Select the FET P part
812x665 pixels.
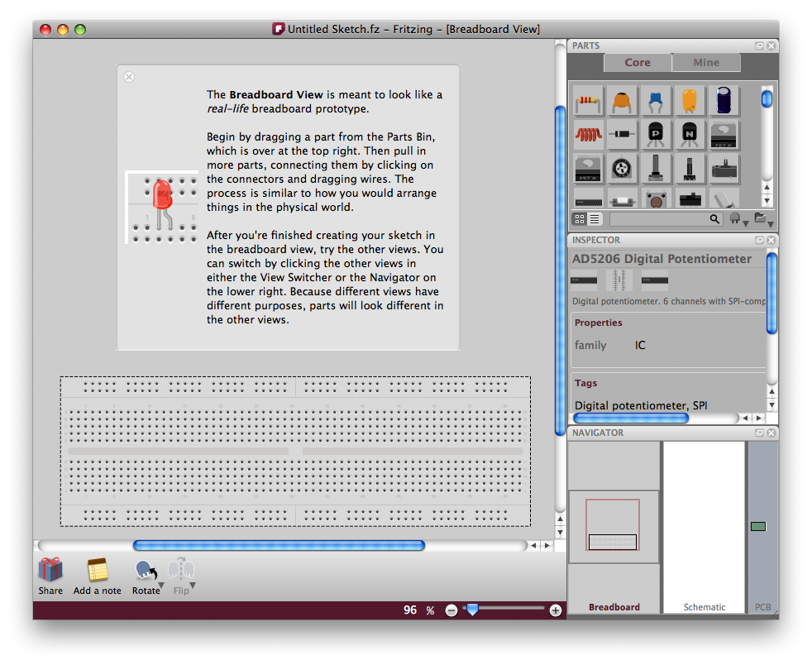click(724, 135)
